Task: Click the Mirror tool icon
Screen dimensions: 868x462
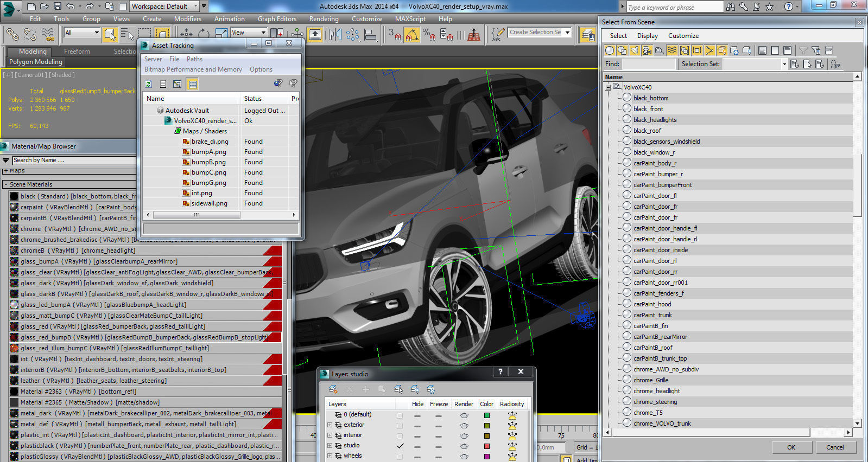Action: [x=335, y=35]
